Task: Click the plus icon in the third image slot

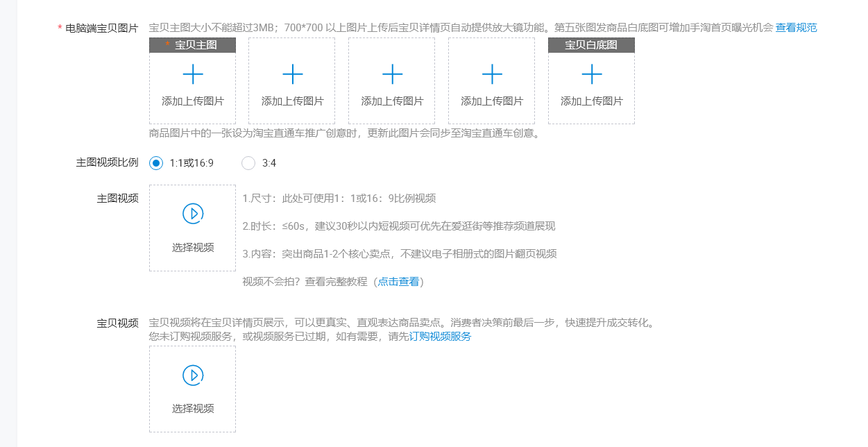Action: pyautogui.click(x=393, y=74)
